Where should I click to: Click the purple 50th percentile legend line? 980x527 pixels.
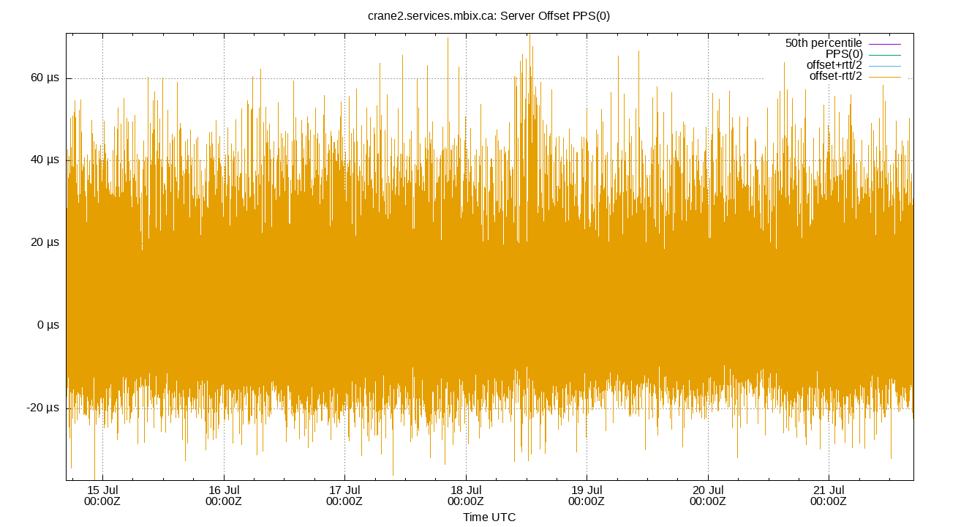click(884, 44)
